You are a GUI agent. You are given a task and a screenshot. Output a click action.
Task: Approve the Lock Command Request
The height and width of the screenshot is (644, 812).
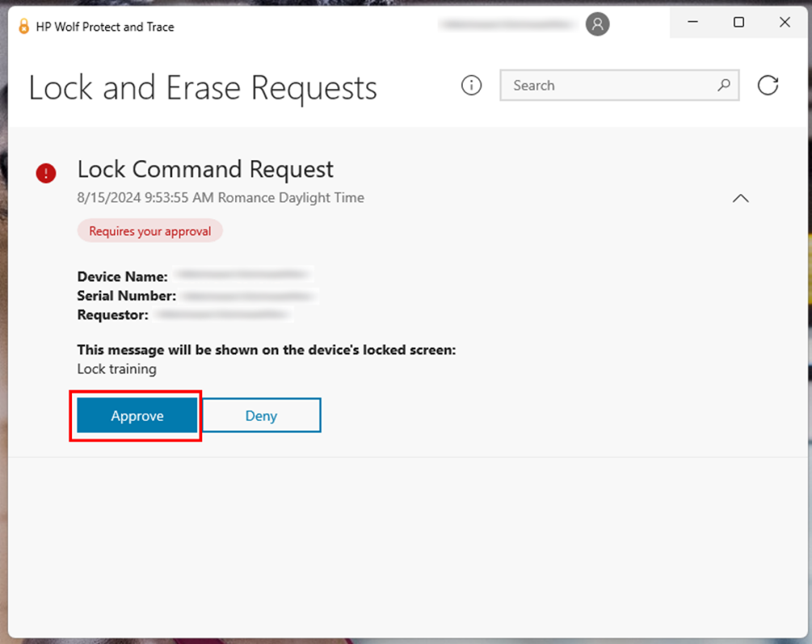click(136, 415)
